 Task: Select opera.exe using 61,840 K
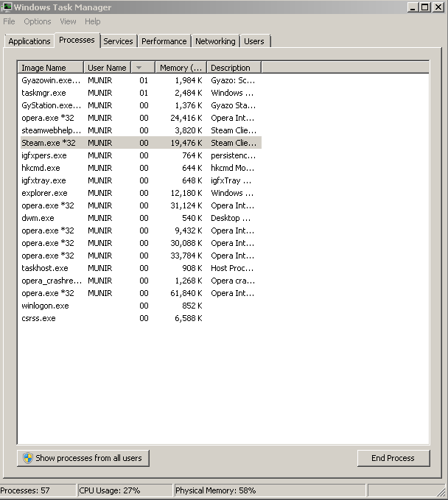click(141, 293)
